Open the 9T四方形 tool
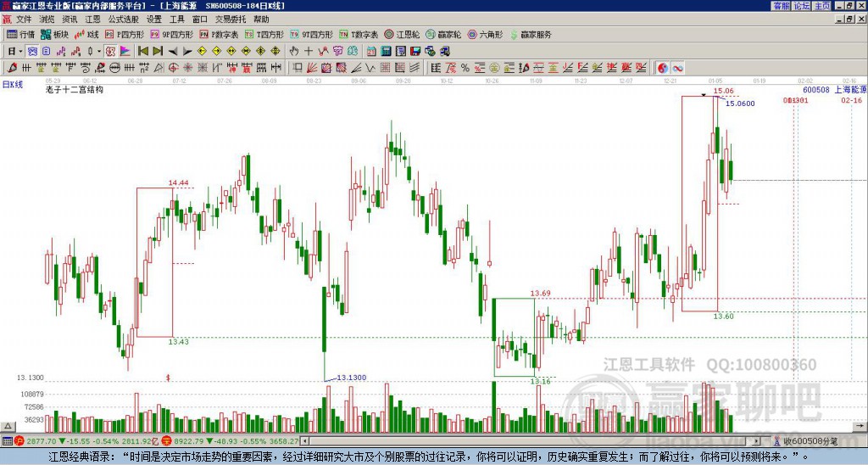The image size is (868, 465). pyautogui.click(x=311, y=34)
